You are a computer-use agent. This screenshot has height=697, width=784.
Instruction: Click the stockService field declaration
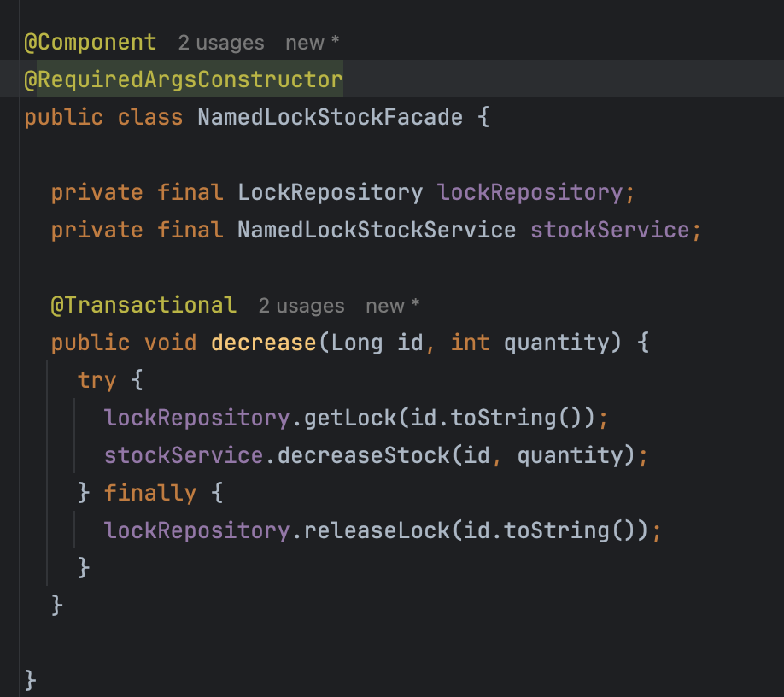pos(610,230)
